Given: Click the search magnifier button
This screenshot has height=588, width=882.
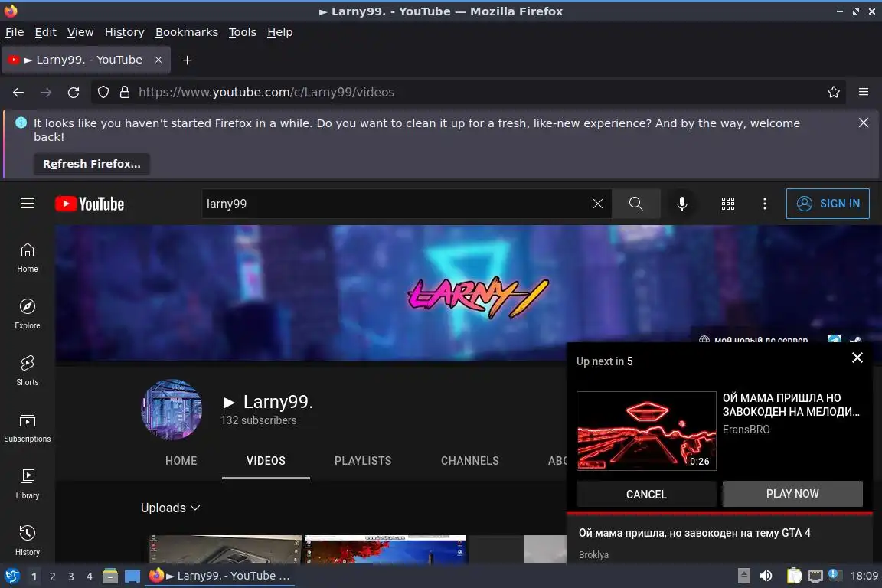Looking at the screenshot, I should (x=635, y=204).
